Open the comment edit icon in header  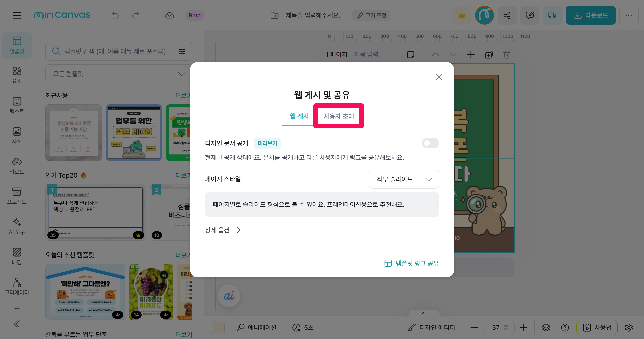click(530, 15)
